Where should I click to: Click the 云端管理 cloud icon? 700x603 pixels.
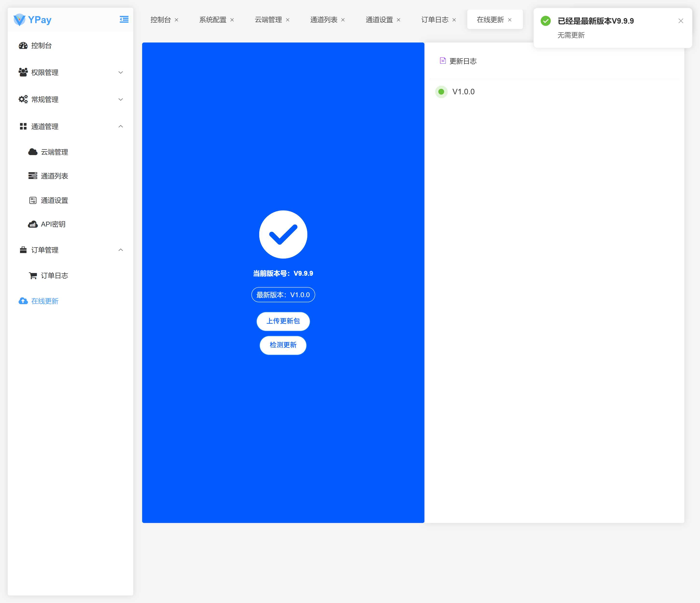point(33,152)
